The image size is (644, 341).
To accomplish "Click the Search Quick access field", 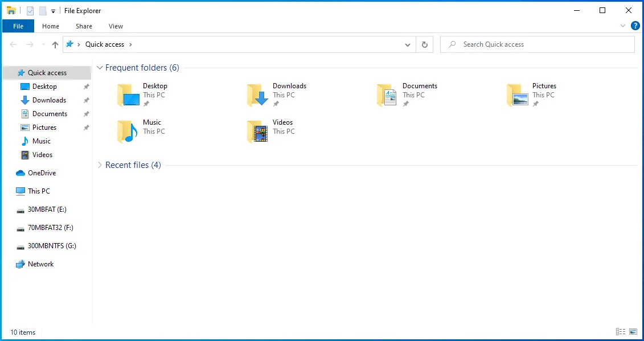I will [538, 44].
